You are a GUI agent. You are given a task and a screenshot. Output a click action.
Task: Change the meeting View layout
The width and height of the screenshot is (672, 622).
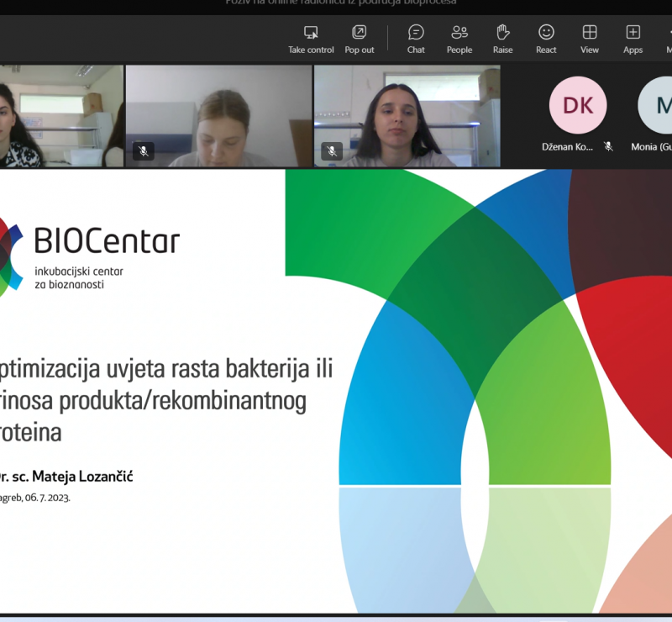(x=590, y=39)
